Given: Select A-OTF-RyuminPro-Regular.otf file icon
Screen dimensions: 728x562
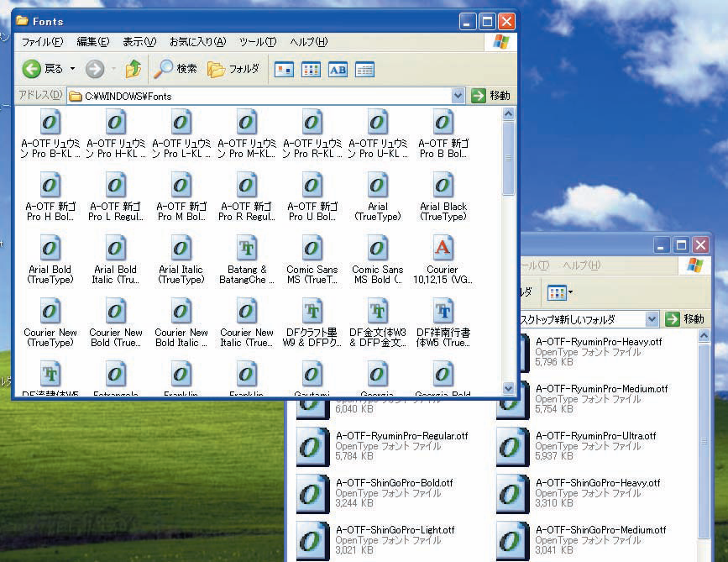Looking at the screenshot, I should 313,446.
